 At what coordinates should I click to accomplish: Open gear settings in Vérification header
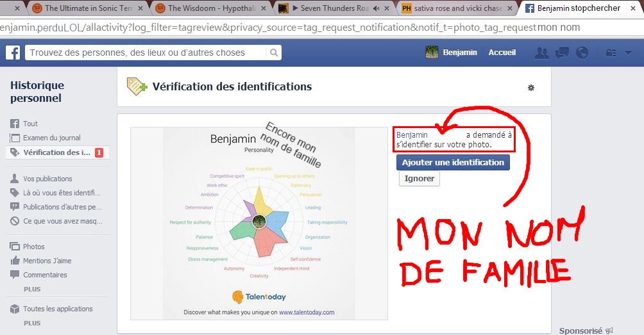(x=530, y=87)
